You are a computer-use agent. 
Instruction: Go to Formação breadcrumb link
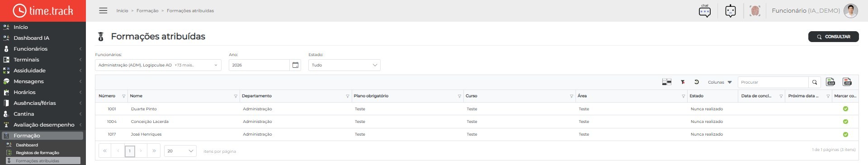coord(147,11)
